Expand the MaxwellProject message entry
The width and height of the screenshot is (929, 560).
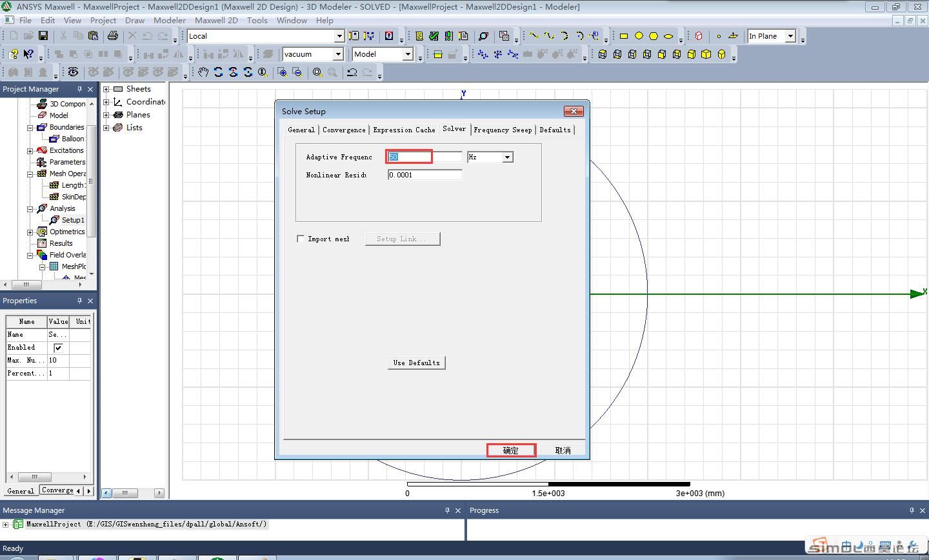[6, 525]
